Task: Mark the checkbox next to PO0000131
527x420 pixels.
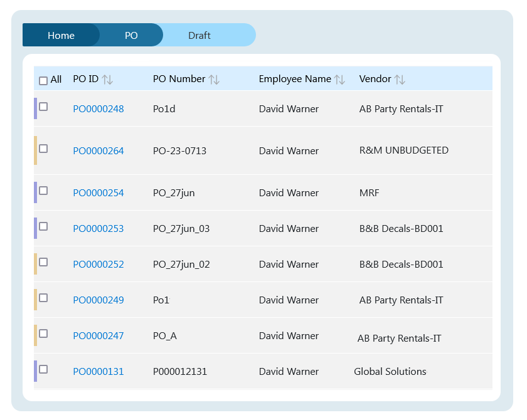Action: click(43, 369)
